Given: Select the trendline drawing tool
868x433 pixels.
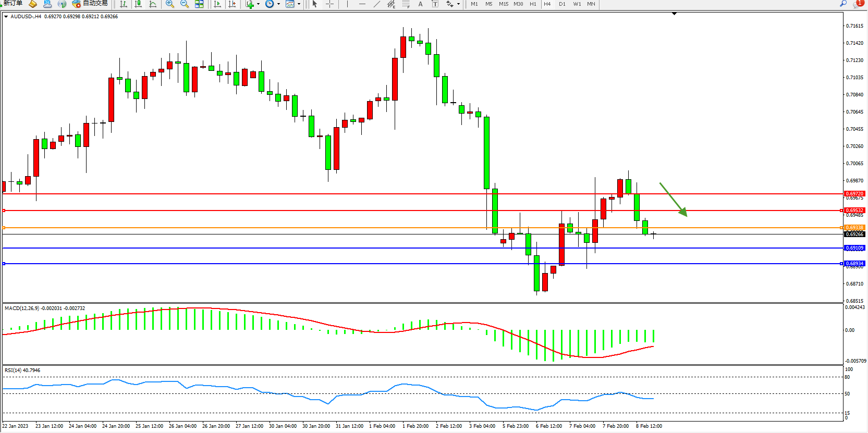Looking at the screenshot, I should coord(376,4).
